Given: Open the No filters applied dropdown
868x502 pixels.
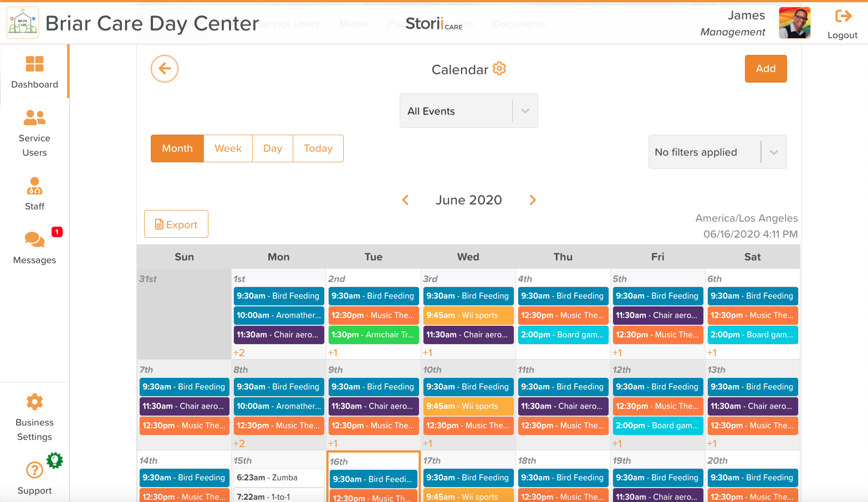Looking at the screenshot, I should [717, 152].
